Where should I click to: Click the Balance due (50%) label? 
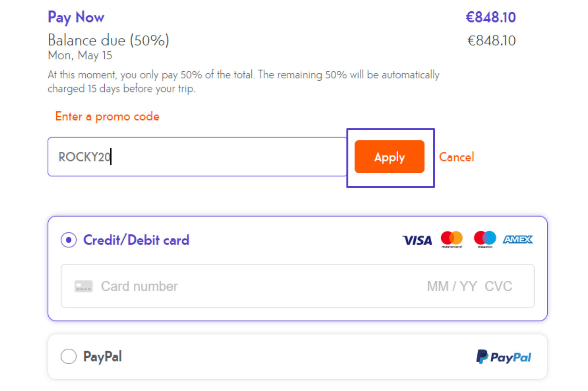[x=108, y=40]
